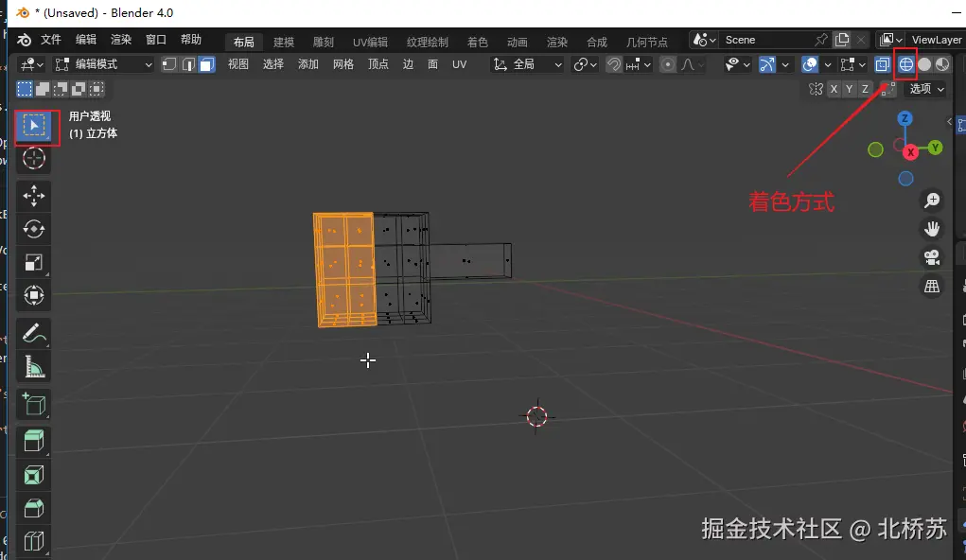Select the Loop Cut tool
The image size is (966, 560).
(x=34, y=541)
